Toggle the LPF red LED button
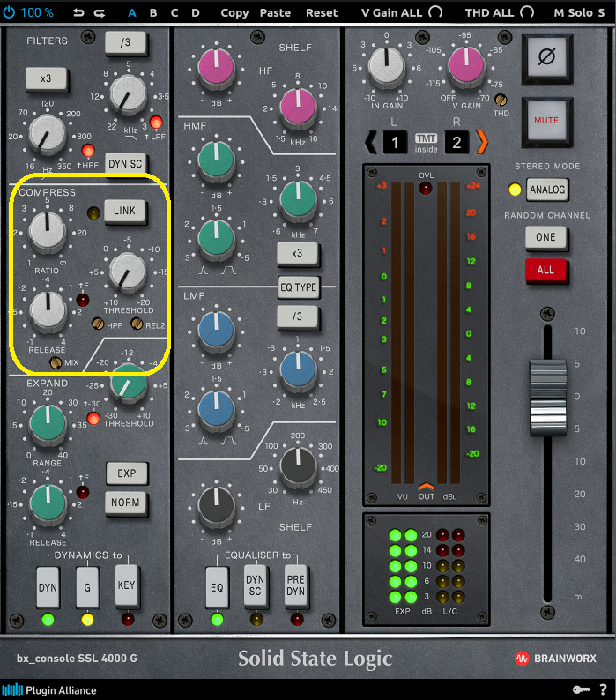Image resolution: width=616 pixels, height=700 pixels. point(156,122)
